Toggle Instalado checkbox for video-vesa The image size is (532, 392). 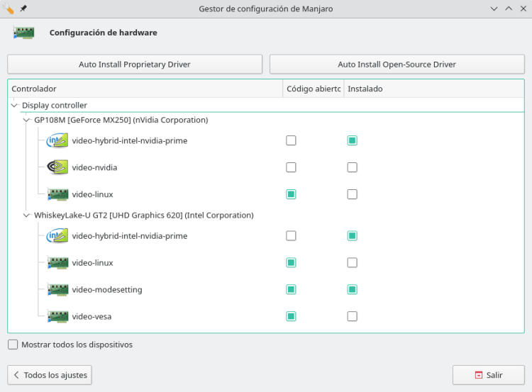[x=352, y=317]
